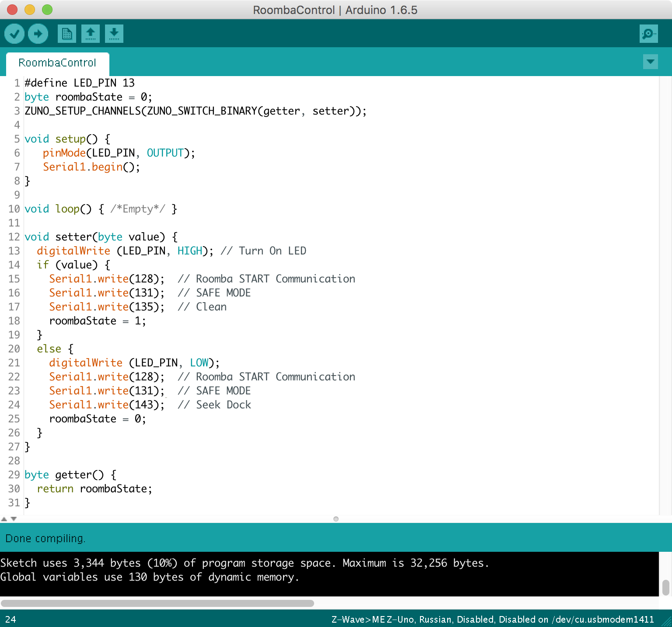Click 'Serial1.write(135);' code
Image resolution: width=672 pixels, height=627 pixels.
[x=107, y=307]
